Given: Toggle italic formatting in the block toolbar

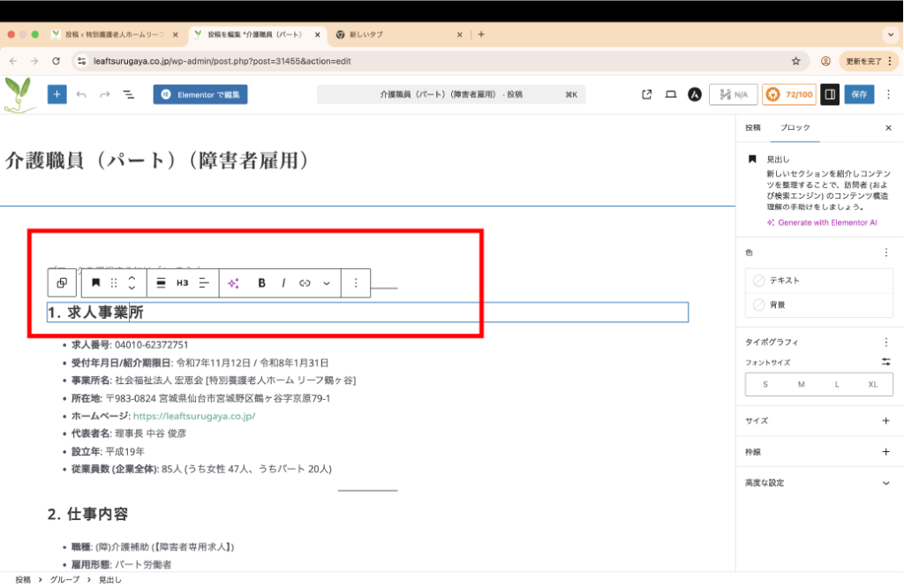Looking at the screenshot, I should coord(283,283).
